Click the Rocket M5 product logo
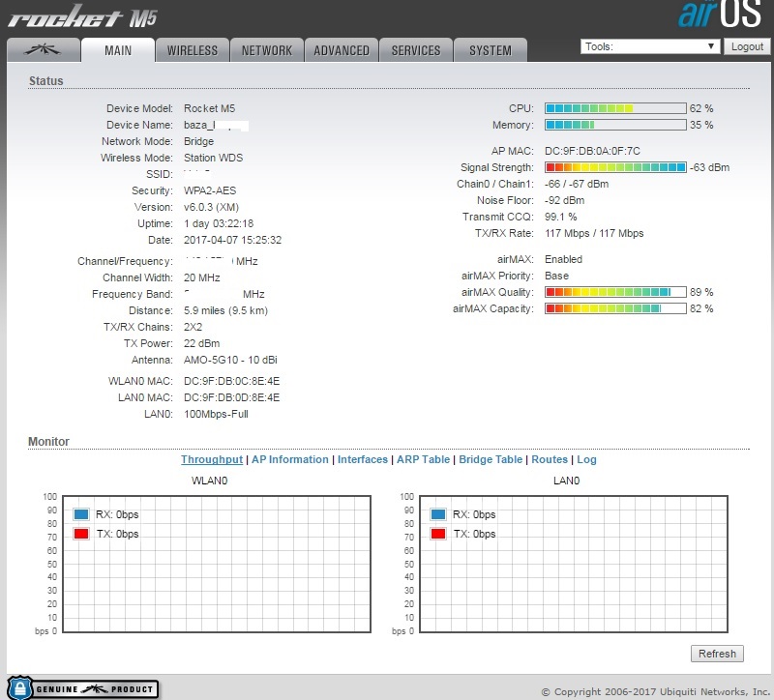Image resolution: width=774 pixels, height=700 pixels. pos(83,16)
